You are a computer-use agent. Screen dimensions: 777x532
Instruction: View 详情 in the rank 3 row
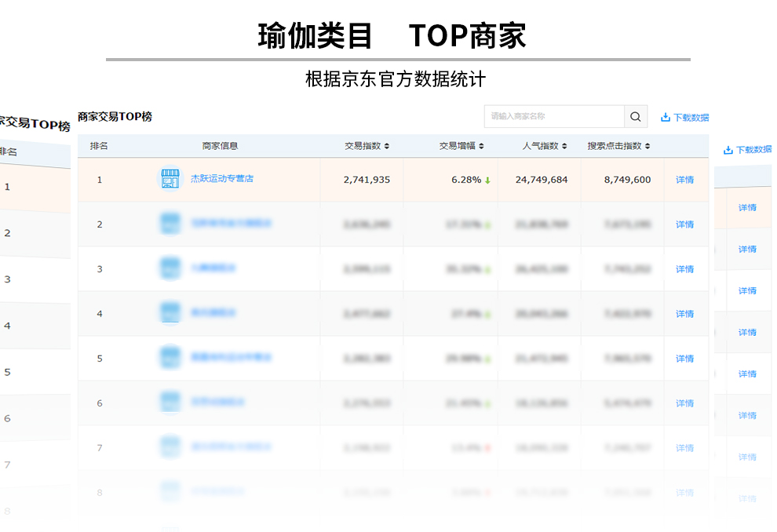(684, 269)
